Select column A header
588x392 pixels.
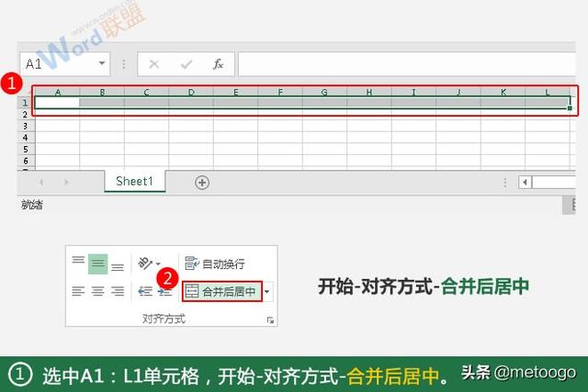coord(57,92)
